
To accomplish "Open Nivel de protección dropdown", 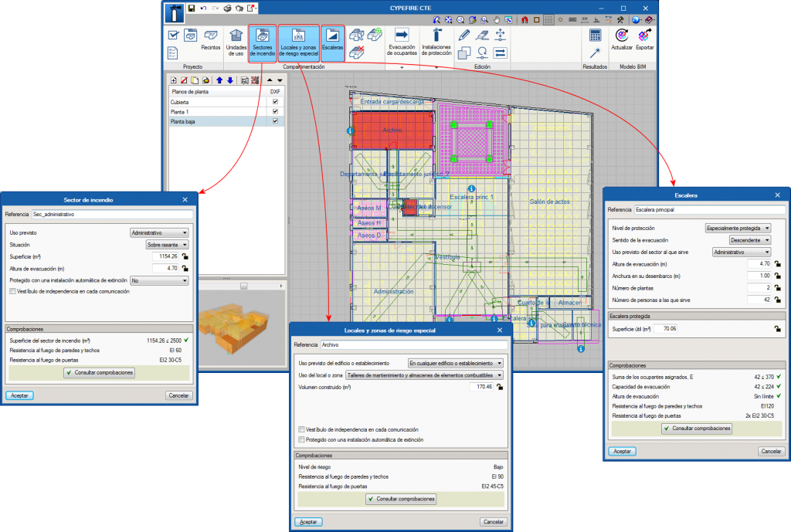I will 738,229.
